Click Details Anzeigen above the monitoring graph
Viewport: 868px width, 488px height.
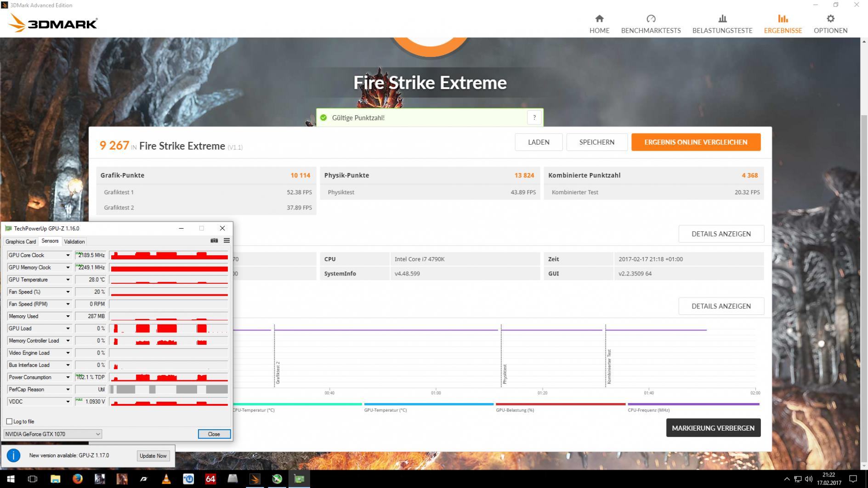coord(721,306)
